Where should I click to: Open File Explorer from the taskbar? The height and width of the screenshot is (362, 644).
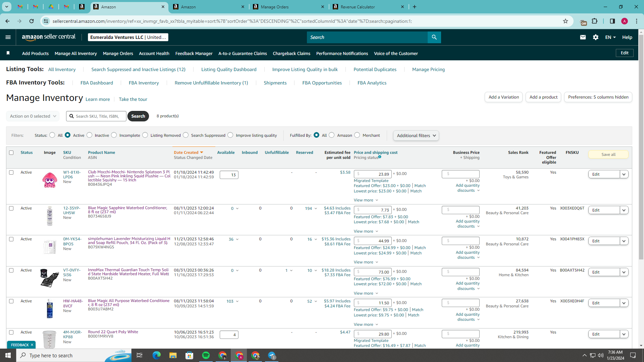pyautogui.click(x=173, y=355)
